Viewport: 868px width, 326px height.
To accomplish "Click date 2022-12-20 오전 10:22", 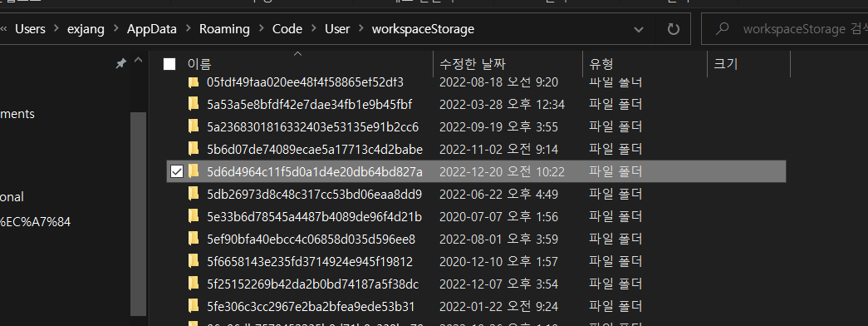I will pos(502,172).
